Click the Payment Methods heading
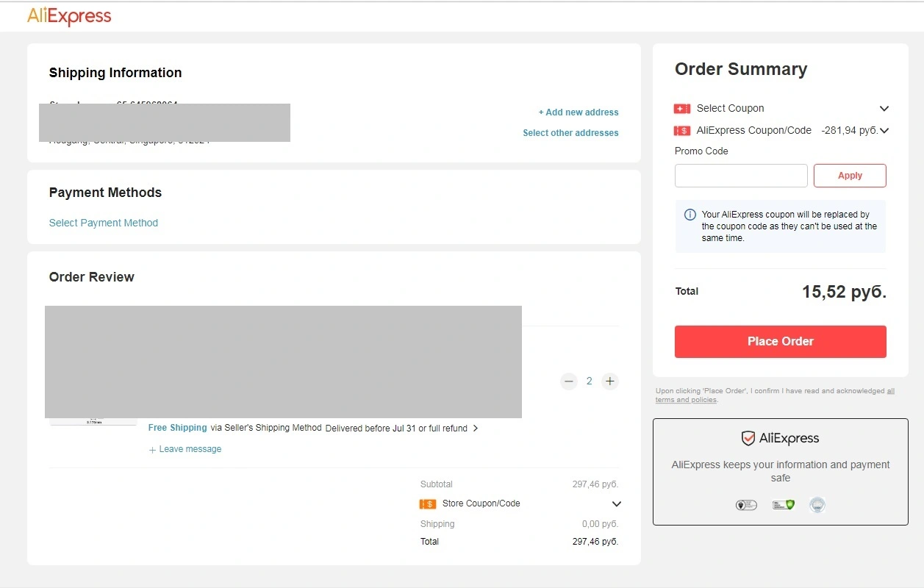This screenshot has height=588, width=924. [105, 193]
